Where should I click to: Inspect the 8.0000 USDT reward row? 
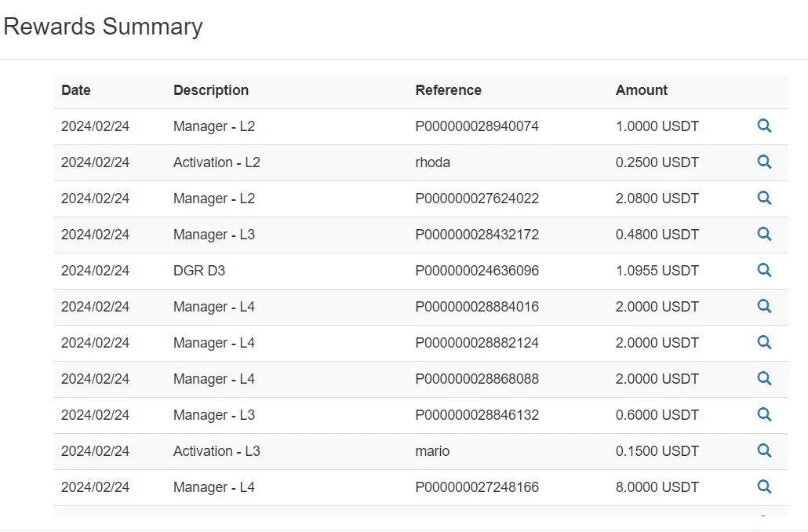pyautogui.click(x=764, y=486)
